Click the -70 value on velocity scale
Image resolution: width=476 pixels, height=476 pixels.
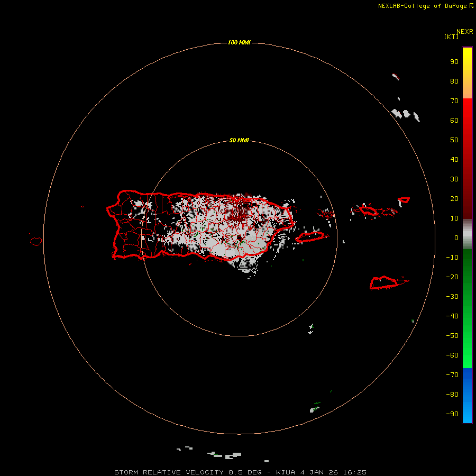452,375
